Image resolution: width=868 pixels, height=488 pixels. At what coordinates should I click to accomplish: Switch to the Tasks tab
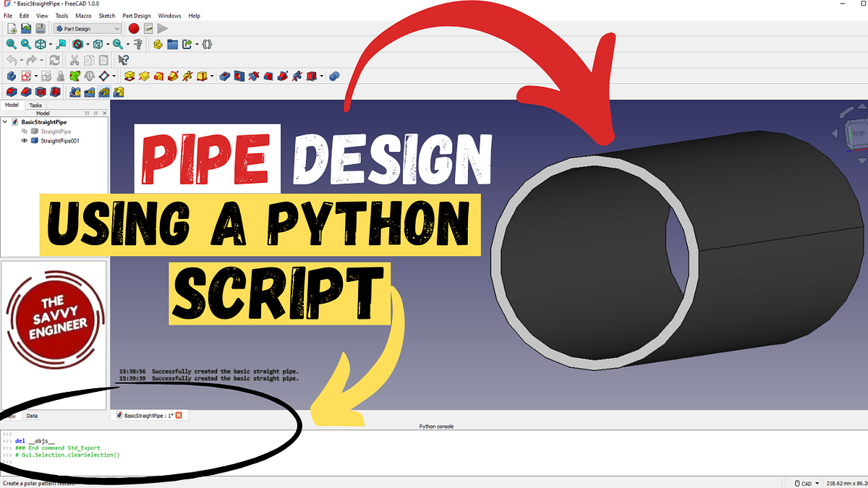[x=35, y=105]
